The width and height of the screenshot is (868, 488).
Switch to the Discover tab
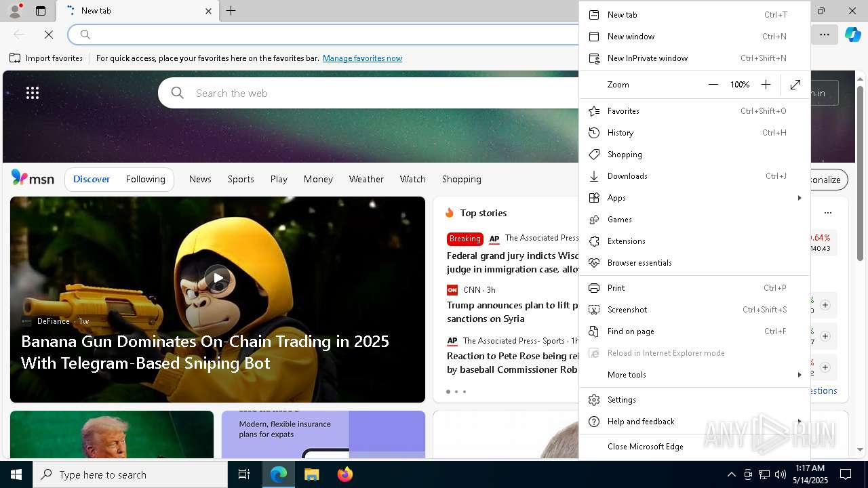(x=92, y=179)
